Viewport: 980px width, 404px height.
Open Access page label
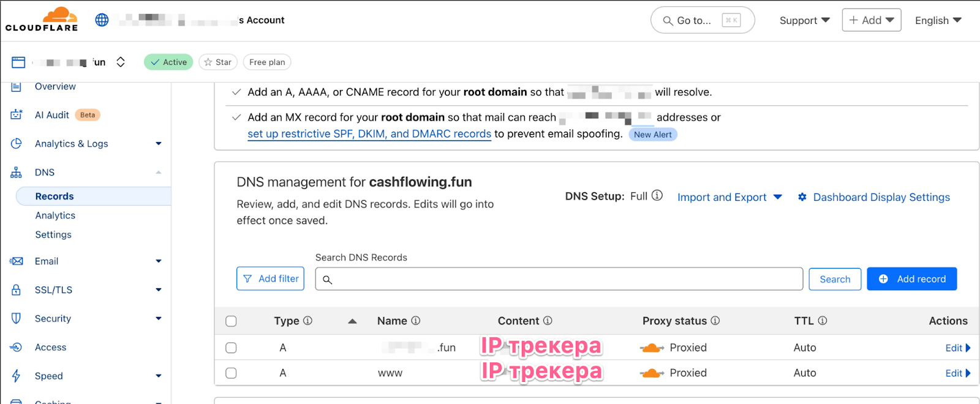coord(50,347)
